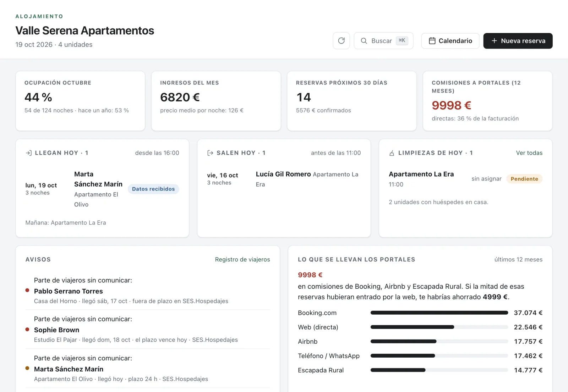The width and height of the screenshot is (568, 392).
Task: Click 'Mañana: Apartamento La Era' note
Action: point(66,223)
